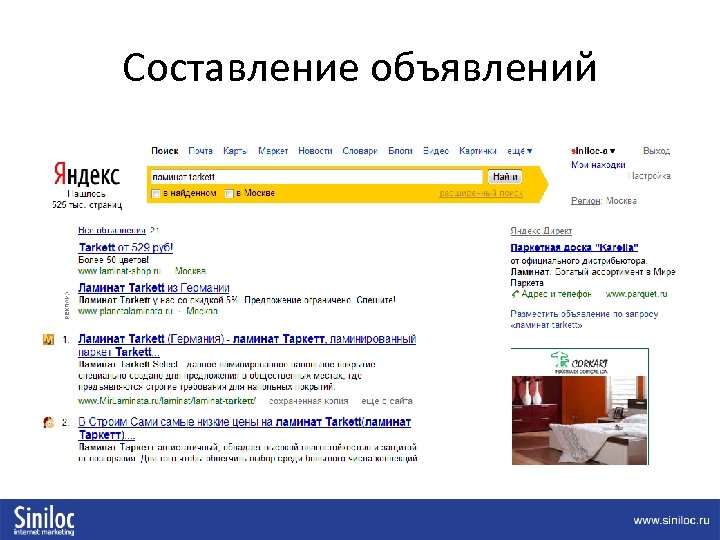Click inside the search query field
The width and height of the screenshot is (720, 540).
coord(316,177)
